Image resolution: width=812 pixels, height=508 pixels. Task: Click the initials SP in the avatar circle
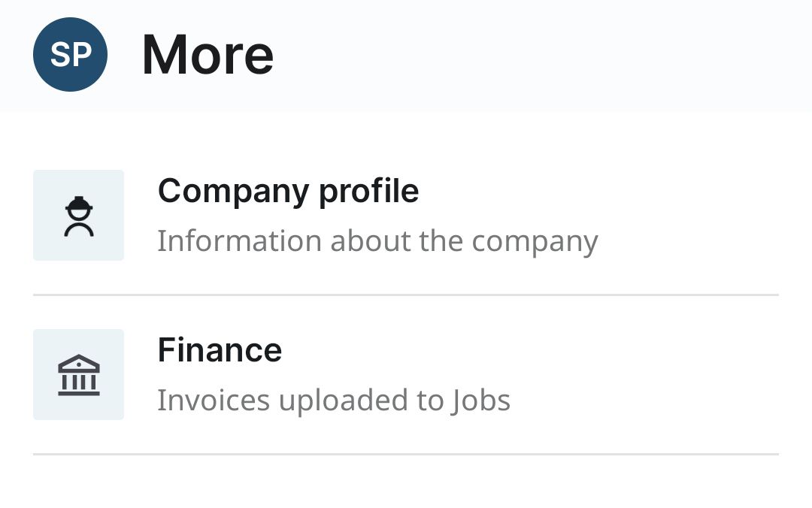(x=70, y=55)
